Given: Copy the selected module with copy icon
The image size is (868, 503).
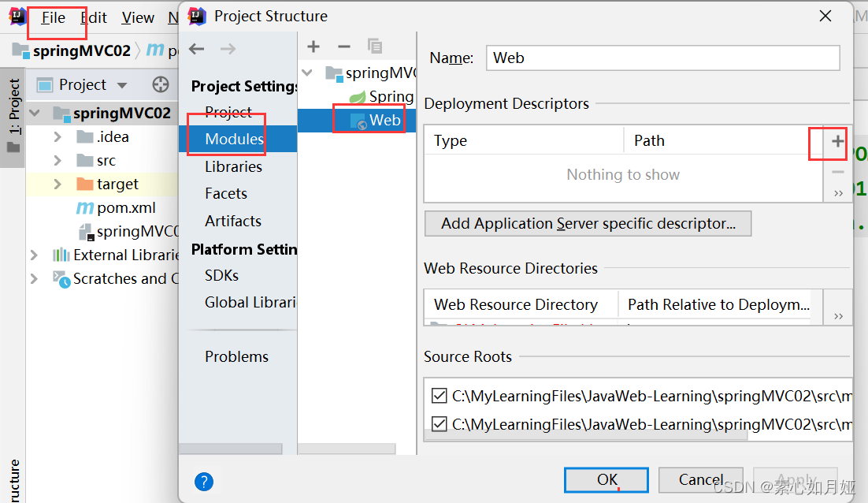Looking at the screenshot, I should [x=375, y=47].
